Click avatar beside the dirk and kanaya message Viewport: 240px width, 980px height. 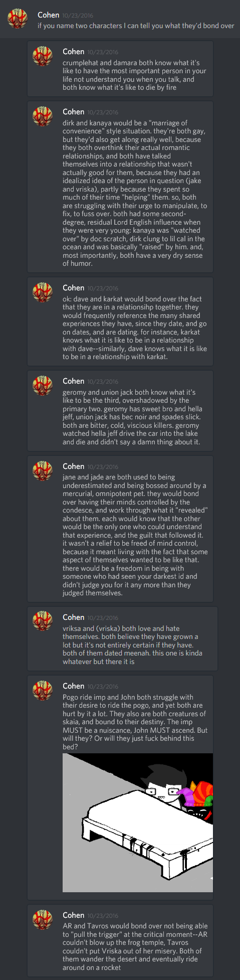(x=43, y=116)
